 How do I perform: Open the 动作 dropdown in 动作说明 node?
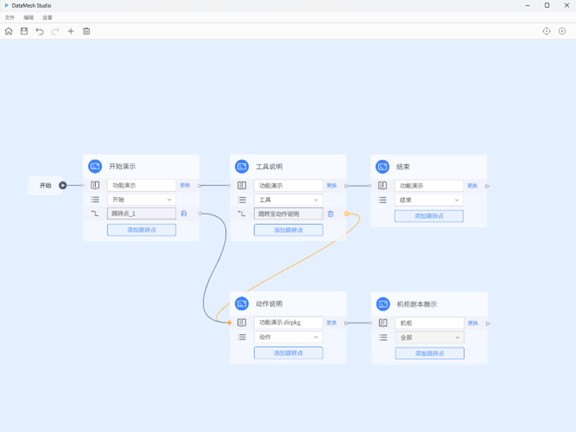[x=288, y=337]
